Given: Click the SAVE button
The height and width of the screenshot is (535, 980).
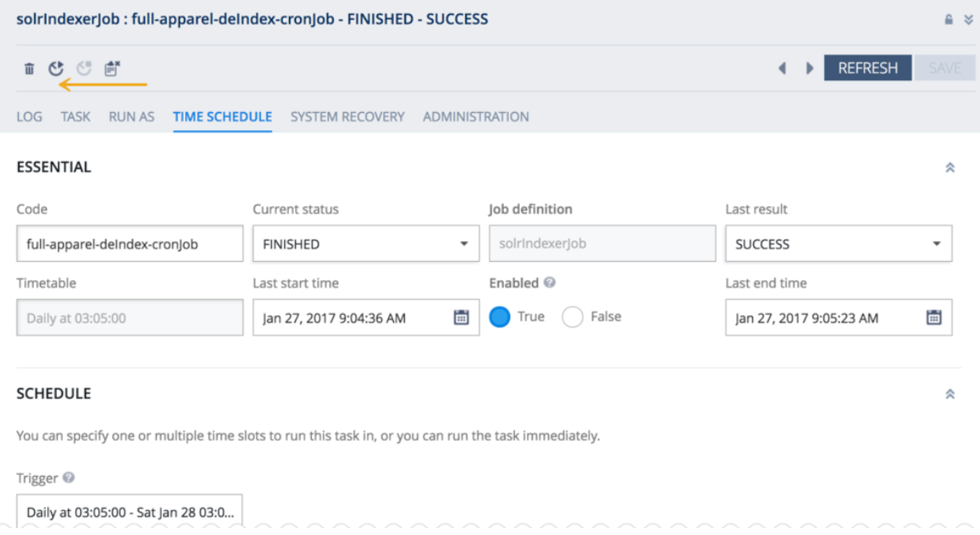Looking at the screenshot, I should click(x=945, y=68).
